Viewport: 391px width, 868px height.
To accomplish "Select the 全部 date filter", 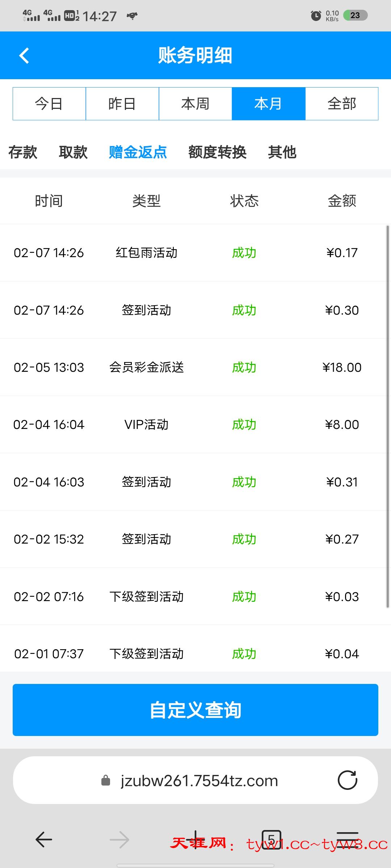I will tap(342, 104).
